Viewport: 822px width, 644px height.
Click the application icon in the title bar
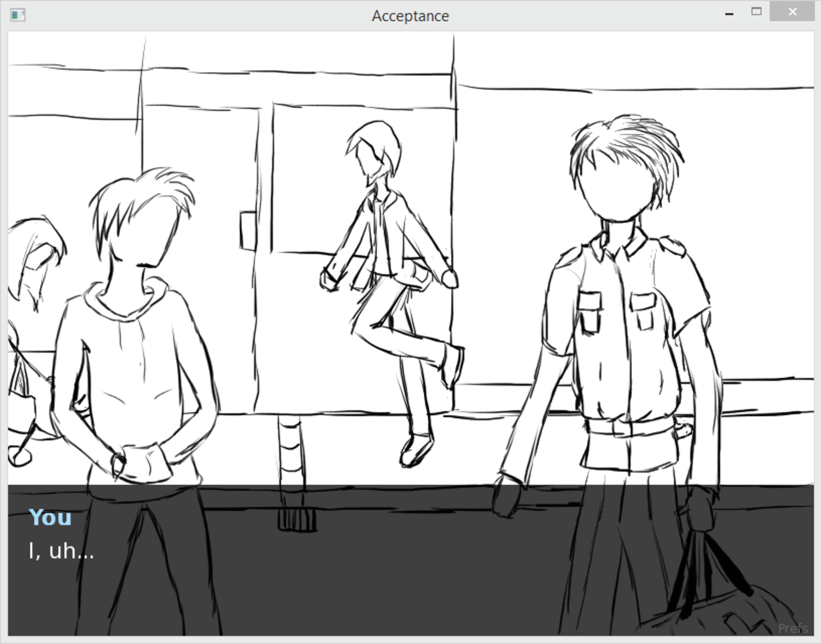click(x=17, y=15)
